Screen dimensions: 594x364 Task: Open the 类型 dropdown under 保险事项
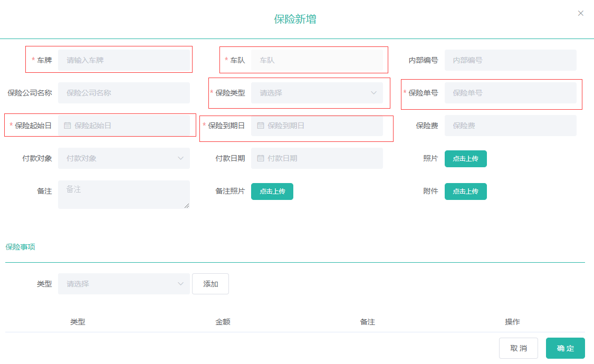pyautogui.click(x=124, y=284)
